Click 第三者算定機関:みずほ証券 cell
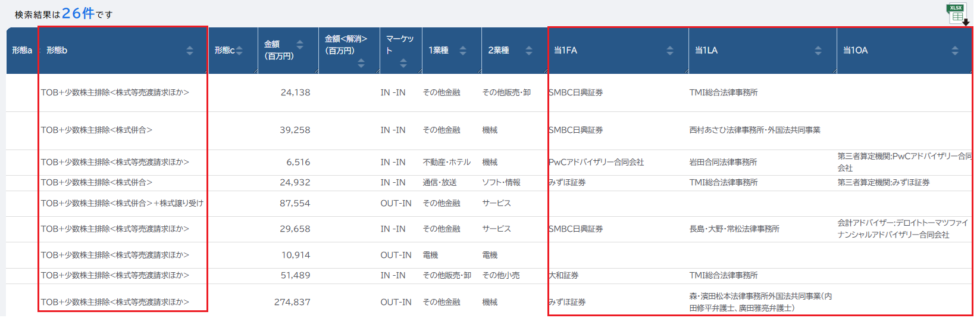The height and width of the screenshot is (324, 980). pos(884,182)
